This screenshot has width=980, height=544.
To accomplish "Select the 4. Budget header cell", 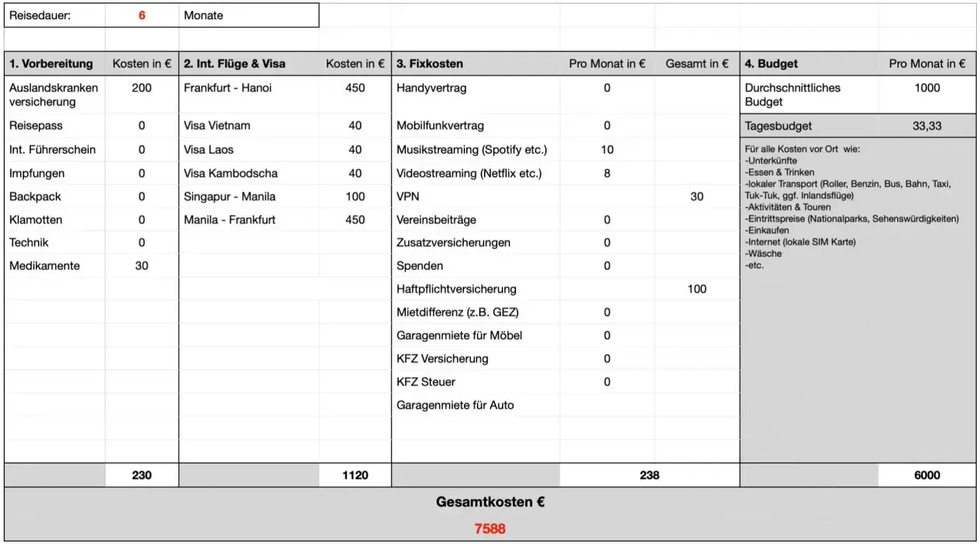I will 808,64.
